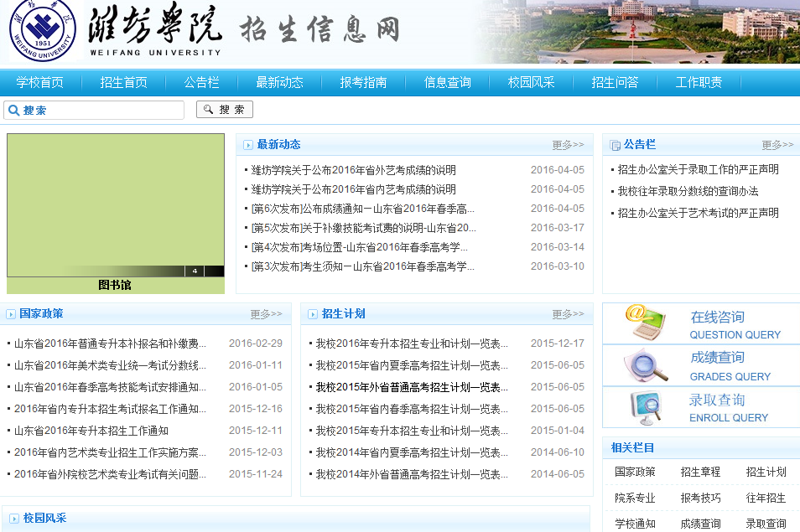Open the 学校首页 menu item
The image size is (800, 532).
pos(39,83)
